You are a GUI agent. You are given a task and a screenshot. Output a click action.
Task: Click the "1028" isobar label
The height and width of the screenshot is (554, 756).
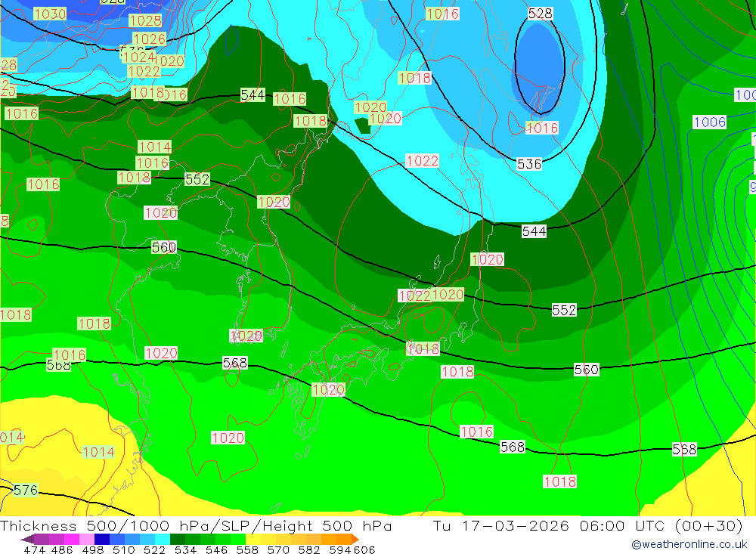(145, 20)
